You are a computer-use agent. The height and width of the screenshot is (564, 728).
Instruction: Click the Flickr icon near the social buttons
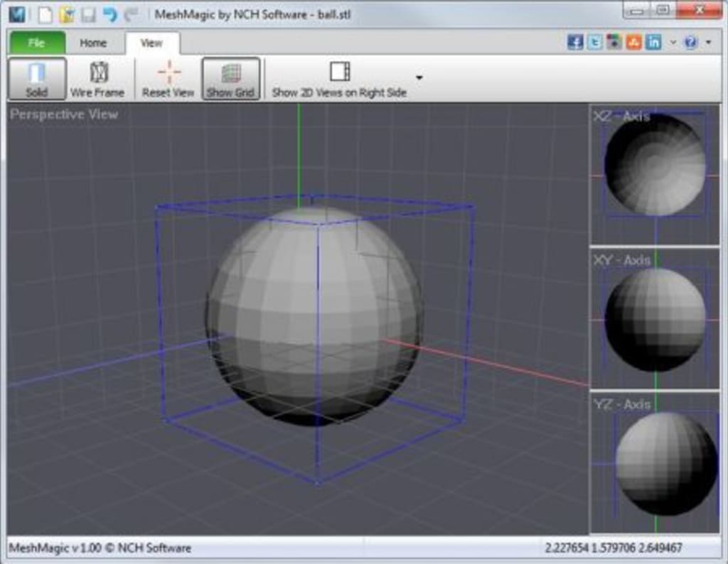click(x=616, y=42)
